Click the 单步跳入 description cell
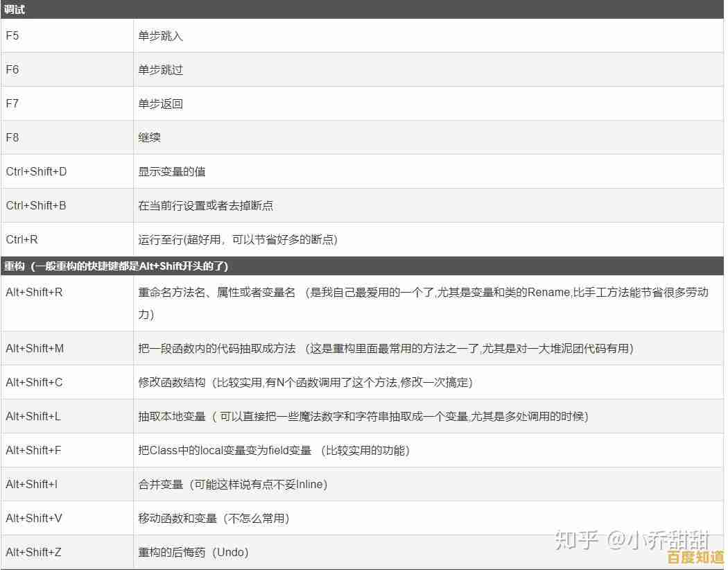This screenshot has width=728, height=570. [159, 35]
